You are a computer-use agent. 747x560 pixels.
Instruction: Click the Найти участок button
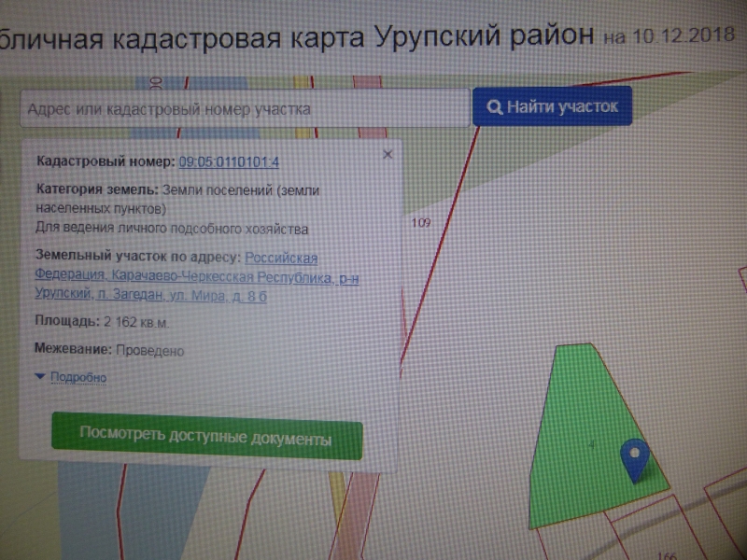(x=552, y=106)
